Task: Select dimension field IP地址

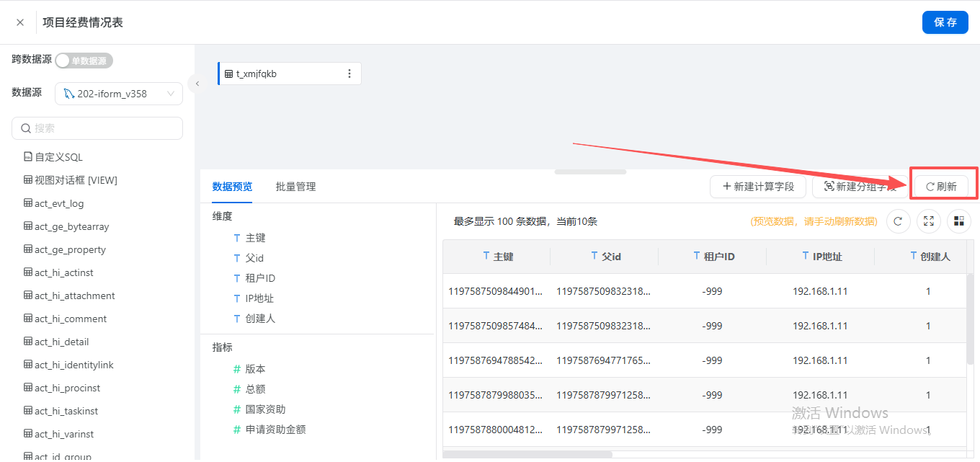Action: tap(253, 298)
